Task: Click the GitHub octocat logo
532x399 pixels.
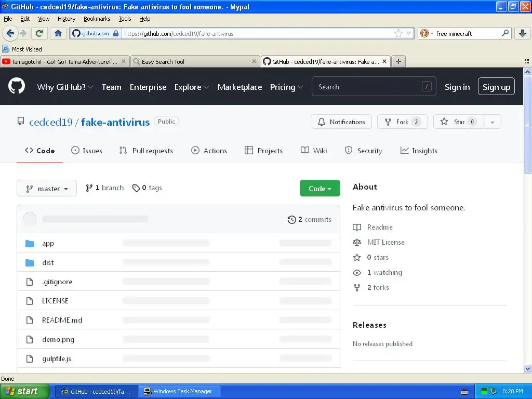Action: click(x=16, y=86)
